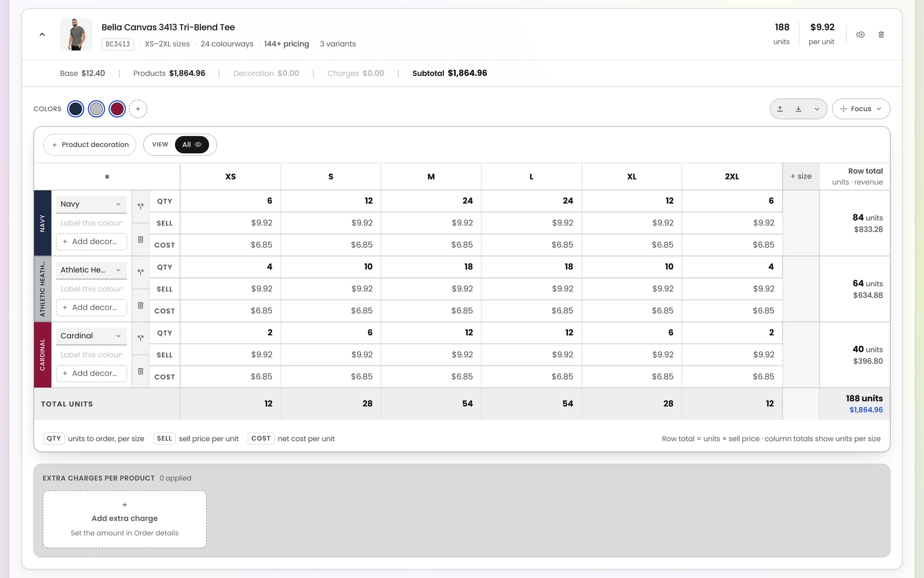Click the Navy label this colour field

point(91,223)
